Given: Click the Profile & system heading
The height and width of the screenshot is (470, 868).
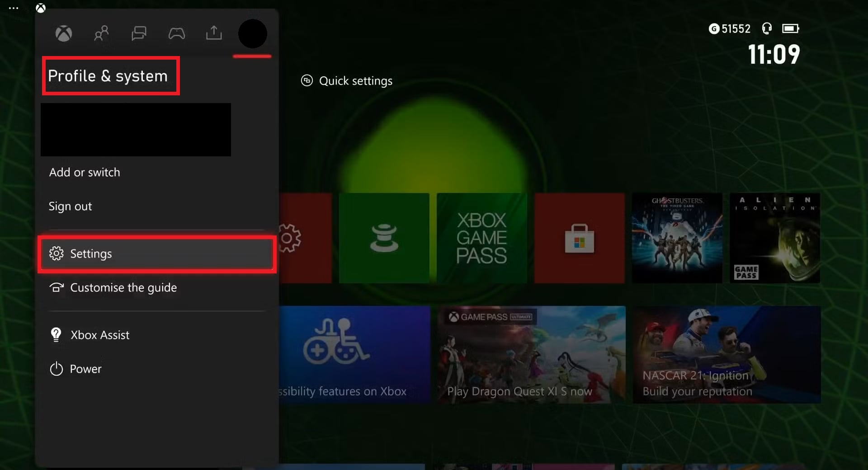Looking at the screenshot, I should [108, 76].
